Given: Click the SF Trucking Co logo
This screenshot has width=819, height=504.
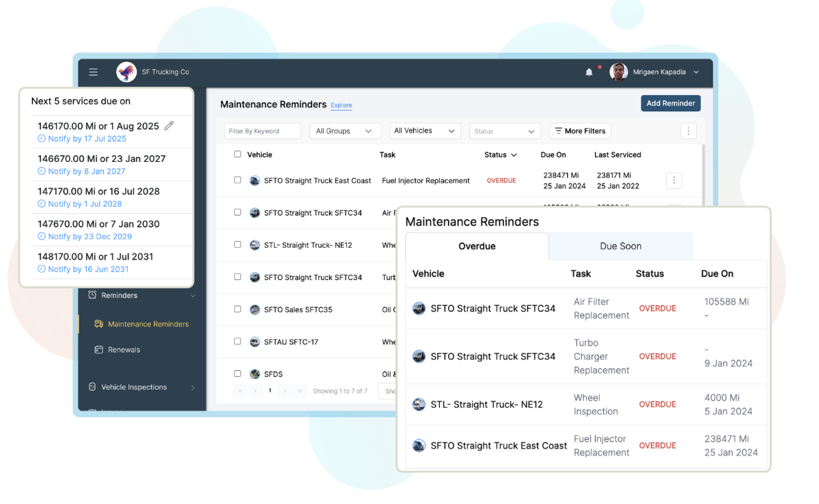Looking at the screenshot, I should pyautogui.click(x=126, y=72).
